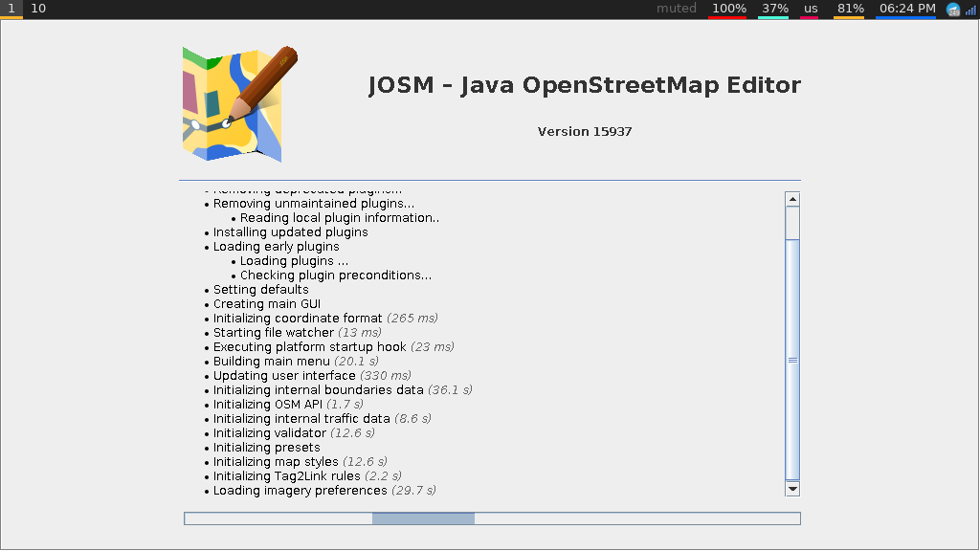Click 'Initializing OSM API' line
The width and height of the screenshot is (980, 551).
coord(288,405)
